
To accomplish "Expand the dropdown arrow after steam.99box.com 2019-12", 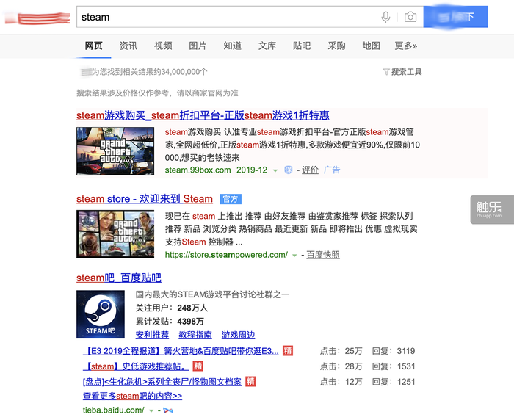I will click(x=275, y=170).
